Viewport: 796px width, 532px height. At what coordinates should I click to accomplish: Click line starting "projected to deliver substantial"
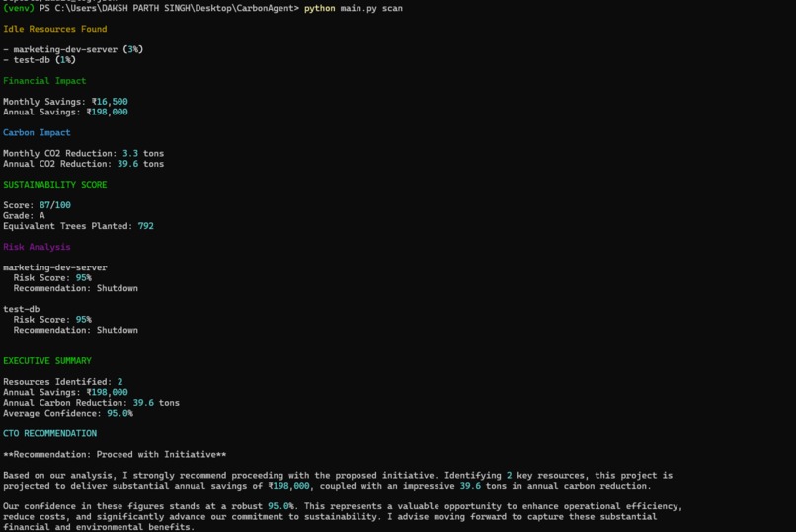(x=327, y=486)
